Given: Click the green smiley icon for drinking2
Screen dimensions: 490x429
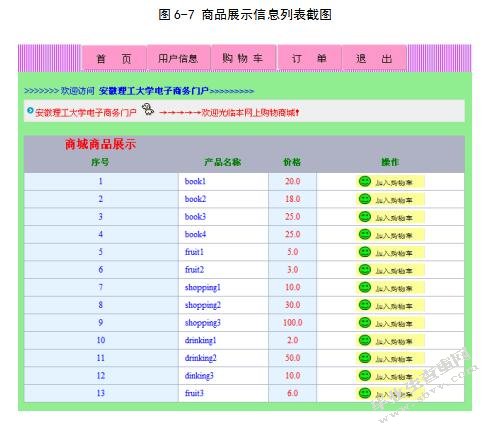Looking at the screenshot, I should click(365, 358).
